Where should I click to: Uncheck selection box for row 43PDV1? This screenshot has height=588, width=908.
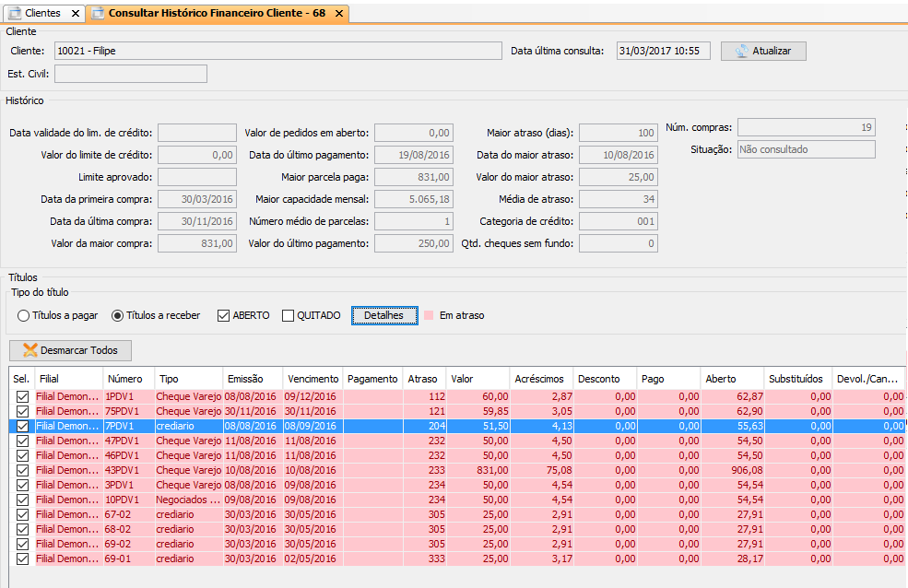(x=22, y=470)
